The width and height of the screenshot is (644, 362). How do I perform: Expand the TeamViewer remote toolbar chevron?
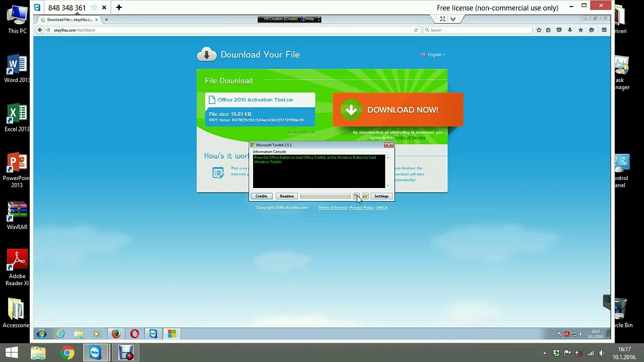[453, 19]
